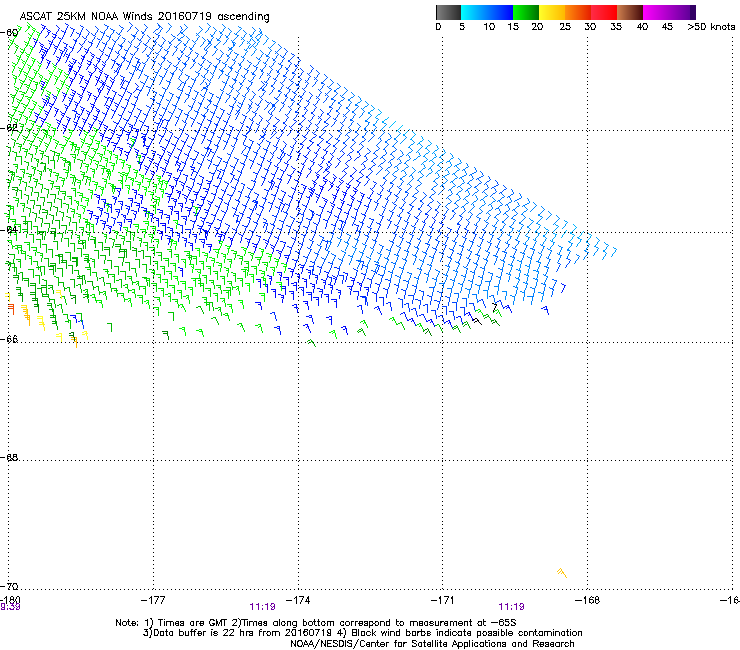Click the '-64' latitude label
The image size is (740, 650).
tap(9, 230)
